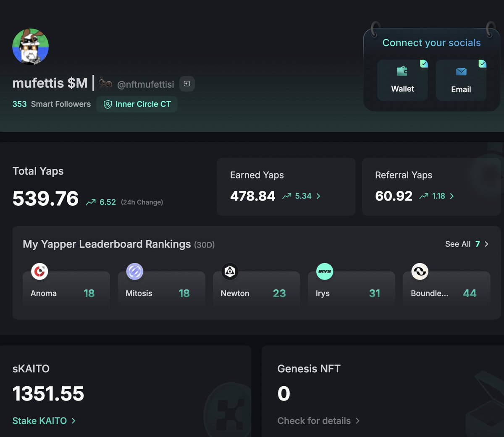Image resolution: width=504 pixels, height=437 pixels.
Task: Click the Irys rank number 31
Action: [375, 293]
